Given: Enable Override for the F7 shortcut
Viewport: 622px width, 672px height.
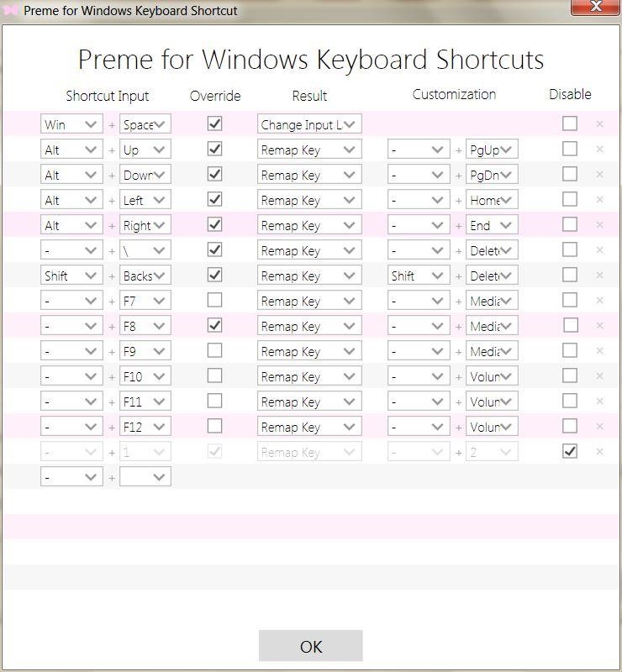Looking at the screenshot, I should 213,300.
